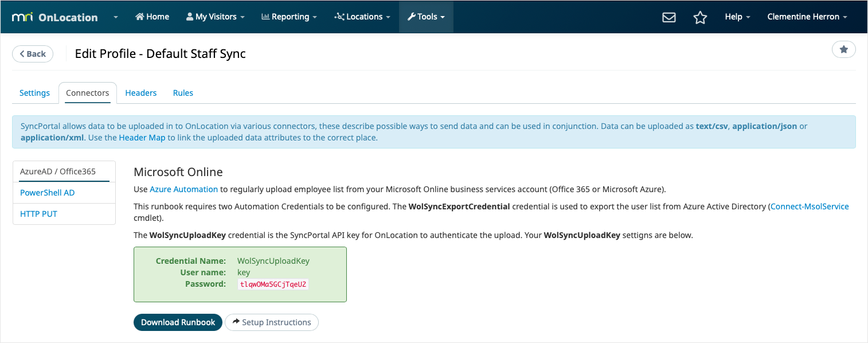Open the Rules tab

tap(183, 93)
